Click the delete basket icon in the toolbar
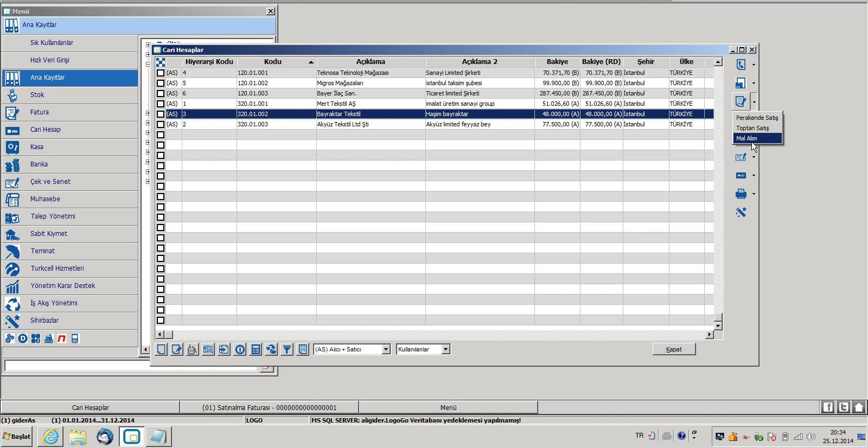 193,350
